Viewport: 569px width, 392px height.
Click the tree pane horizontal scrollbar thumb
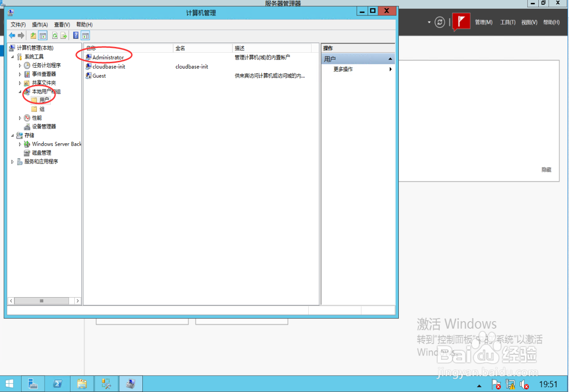(x=42, y=300)
